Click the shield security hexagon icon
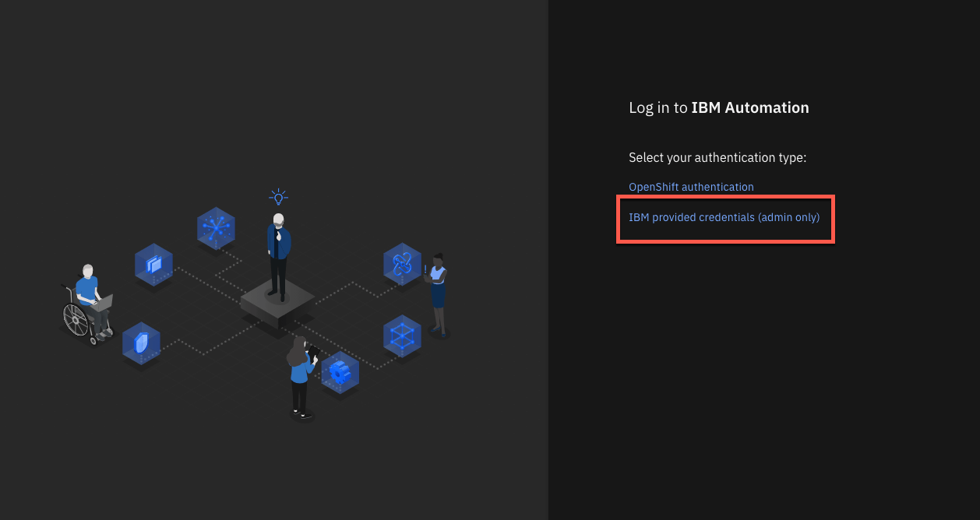This screenshot has height=520, width=980. 142,343
